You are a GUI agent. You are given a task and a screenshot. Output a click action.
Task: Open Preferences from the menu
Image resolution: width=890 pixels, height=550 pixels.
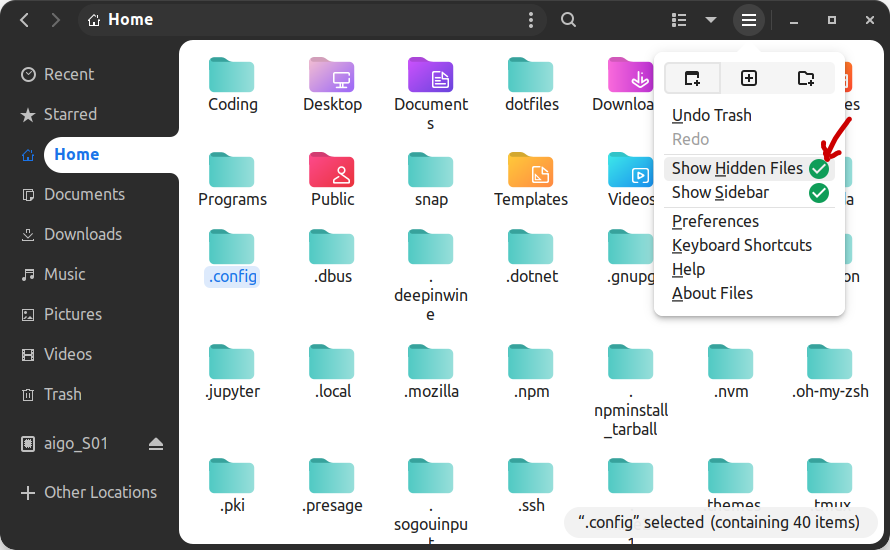click(x=749, y=221)
